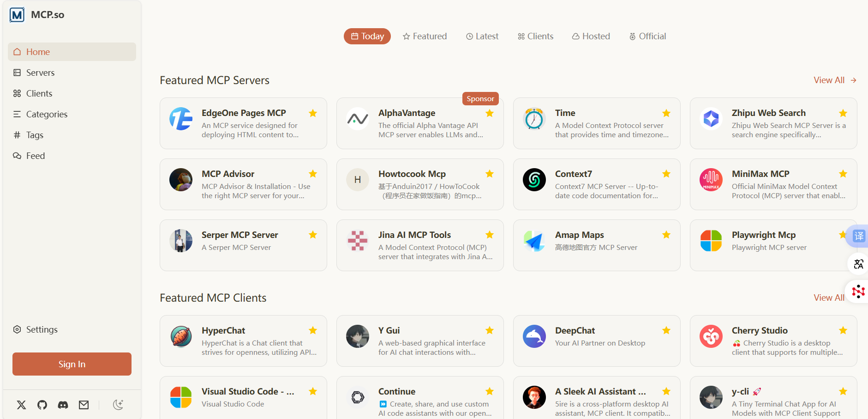Image resolution: width=868 pixels, height=419 pixels.
Task: Toggle star on DeepChat card
Action: point(666,330)
